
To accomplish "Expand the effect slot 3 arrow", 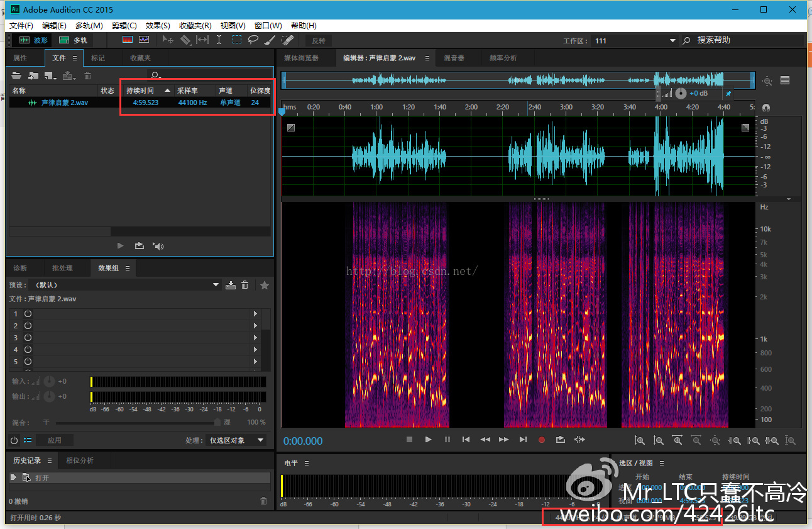I will (255, 338).
